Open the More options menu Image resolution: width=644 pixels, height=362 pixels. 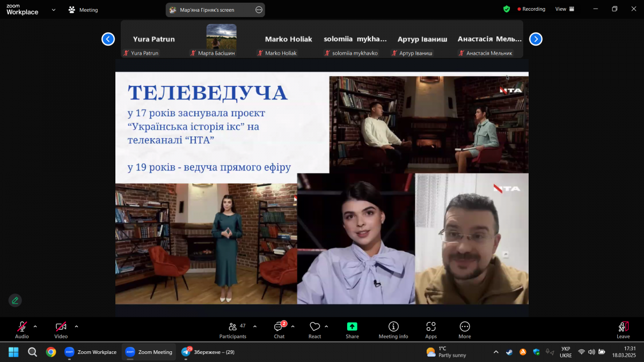click(465, 330)
